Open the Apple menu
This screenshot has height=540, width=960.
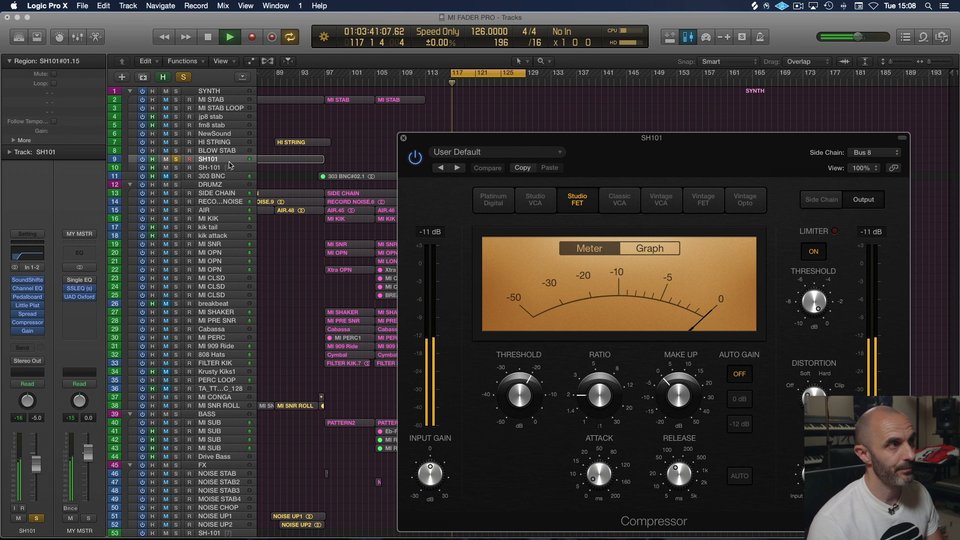(x=13, y=6)
